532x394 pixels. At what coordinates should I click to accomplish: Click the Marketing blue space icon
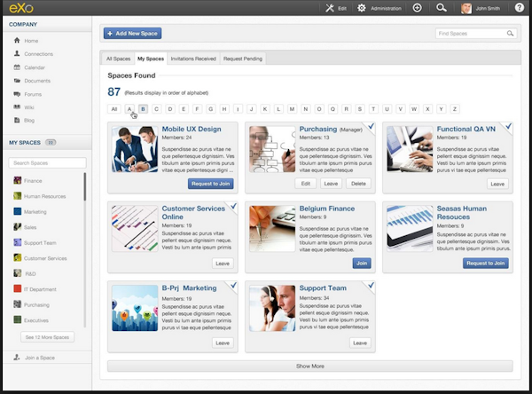coord(18,211)
